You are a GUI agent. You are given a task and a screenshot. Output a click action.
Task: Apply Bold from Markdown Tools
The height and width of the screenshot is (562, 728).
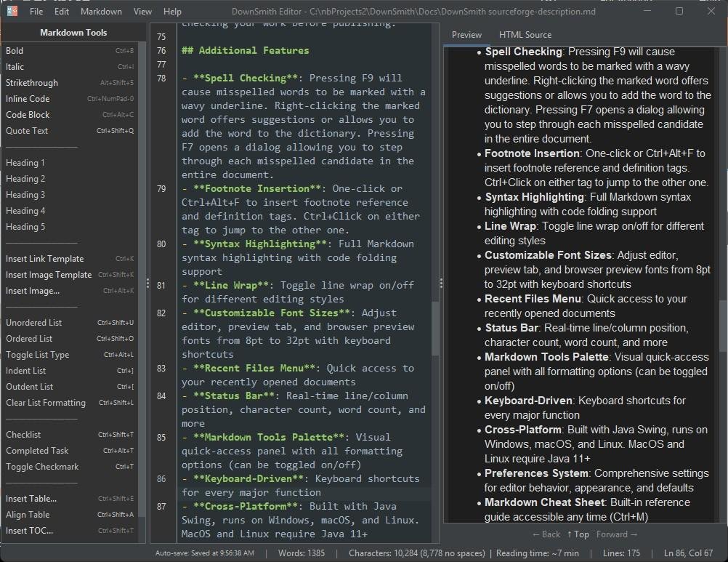(70, 51)
